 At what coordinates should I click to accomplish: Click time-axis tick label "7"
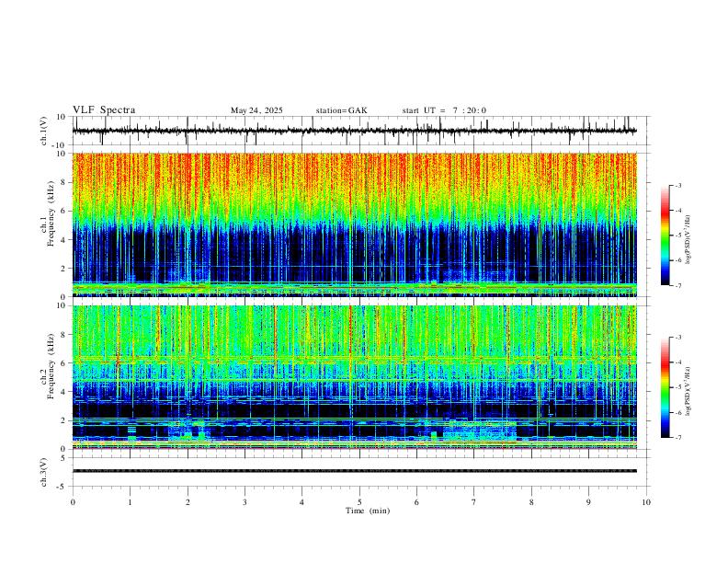(474, 502)
